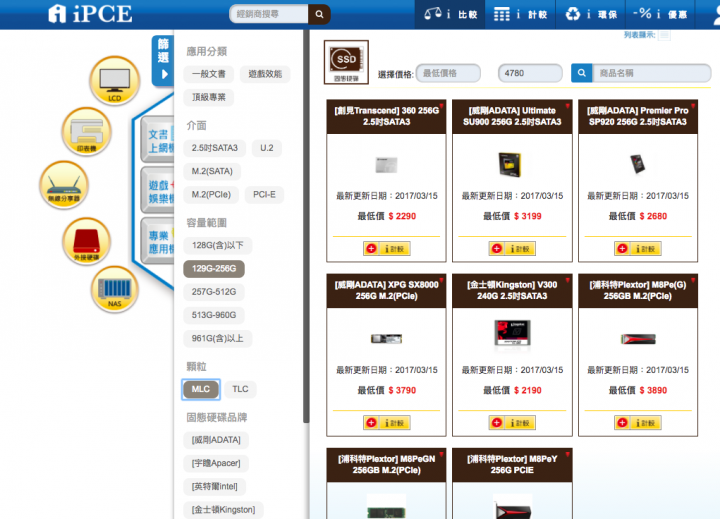
Task: Select the NAS category icon
Action: [x=114, y=289]
